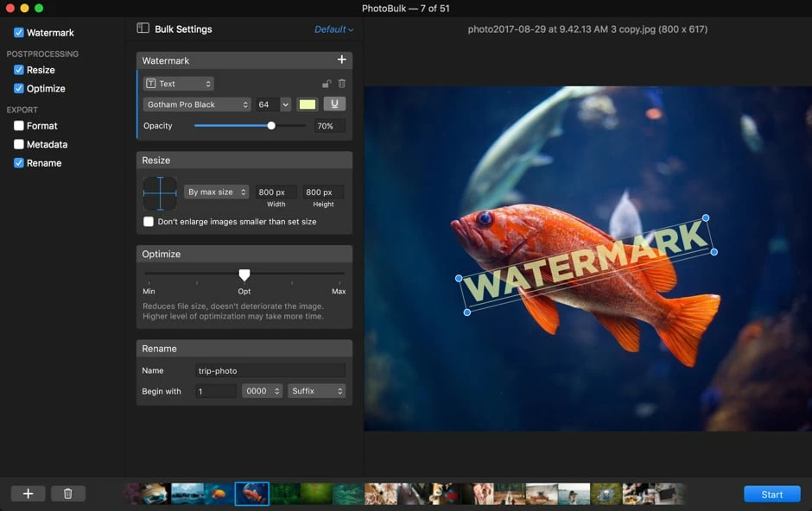Open the Text watermark type selector
812x511 pixels.
pyautogui.click(x=178, y=84)
